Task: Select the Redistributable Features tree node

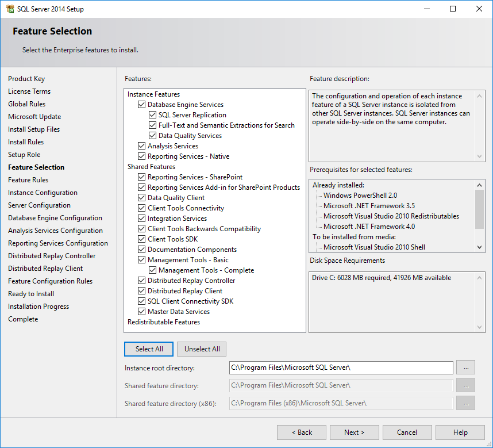Action: pos(164,322)
